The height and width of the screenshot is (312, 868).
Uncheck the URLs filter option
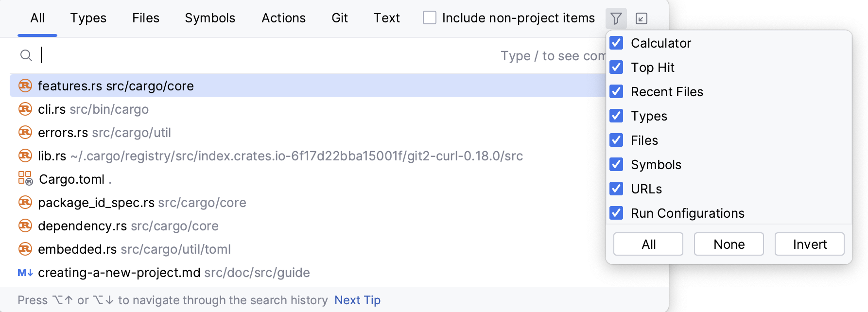[x=616, y=189]
